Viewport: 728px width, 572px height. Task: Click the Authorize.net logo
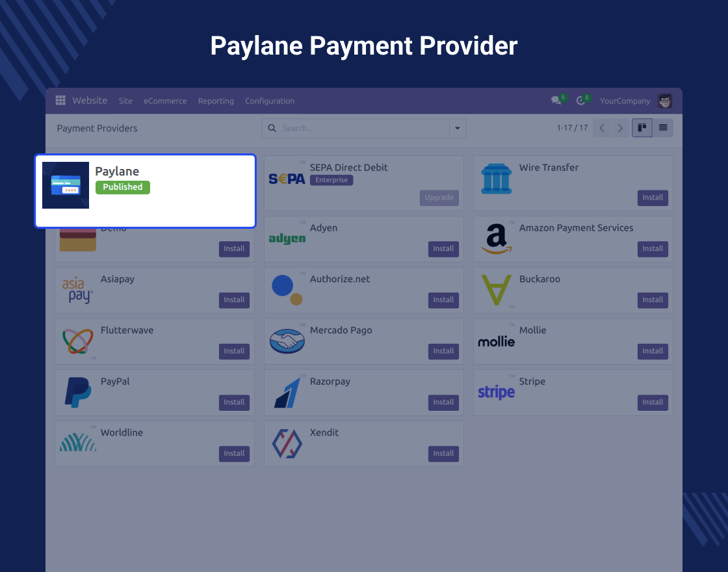287,290
